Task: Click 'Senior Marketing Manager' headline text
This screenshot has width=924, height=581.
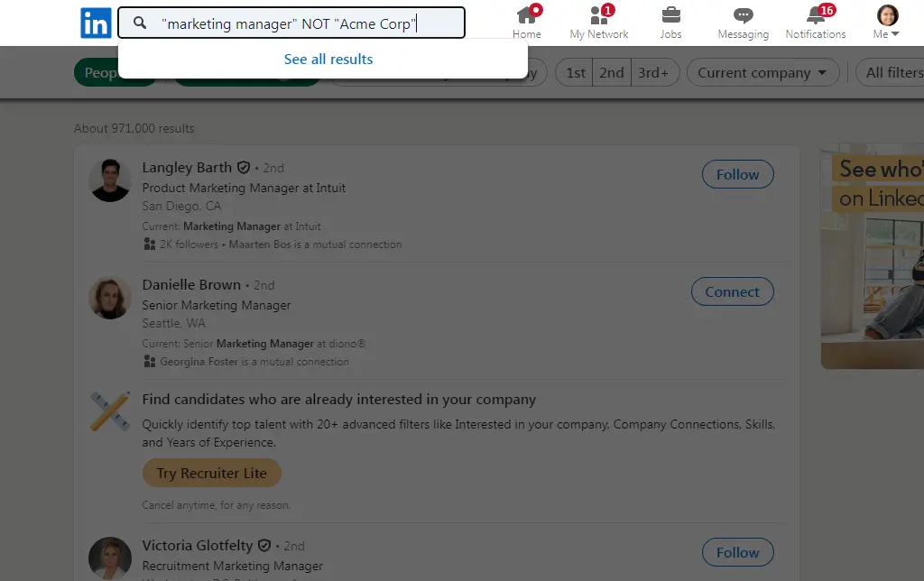Action: [217, 305]
